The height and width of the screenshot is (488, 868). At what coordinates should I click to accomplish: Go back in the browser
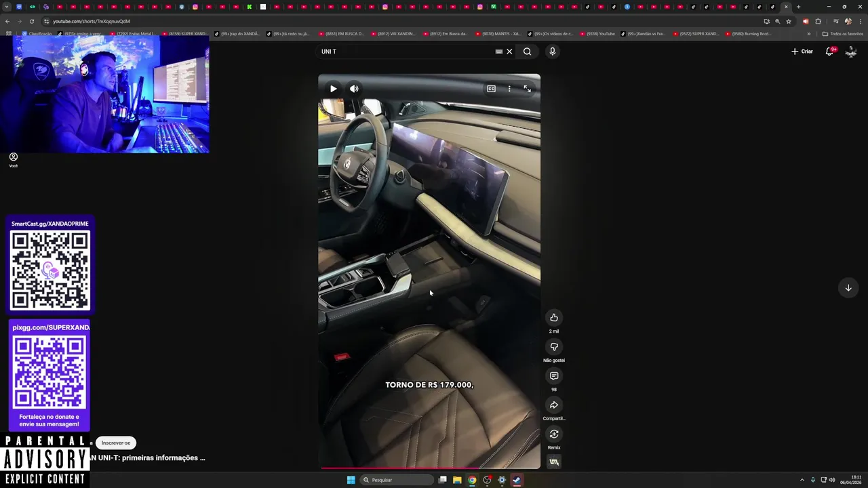click(x=7, y=21)
